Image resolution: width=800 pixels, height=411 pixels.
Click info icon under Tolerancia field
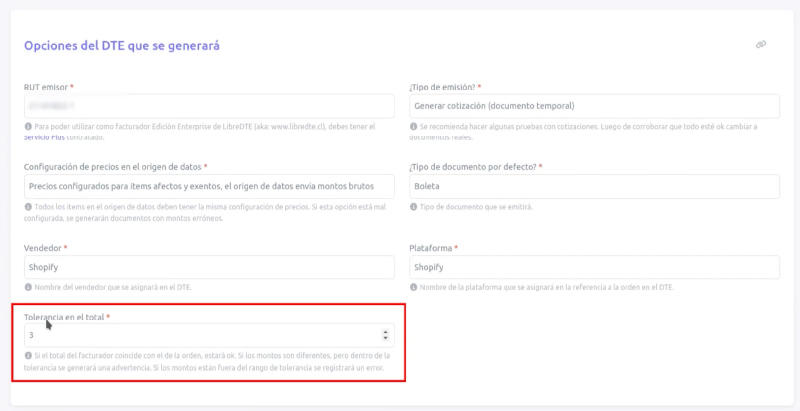[28, 355]
